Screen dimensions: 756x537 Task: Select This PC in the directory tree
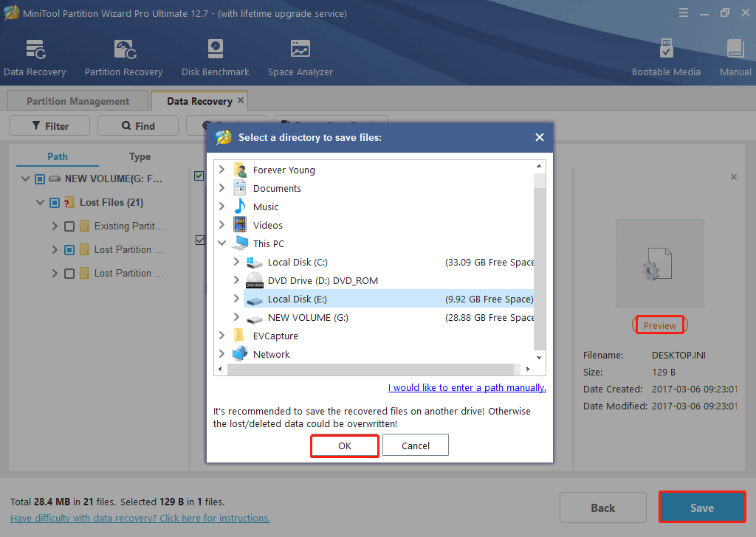[269, 243]
